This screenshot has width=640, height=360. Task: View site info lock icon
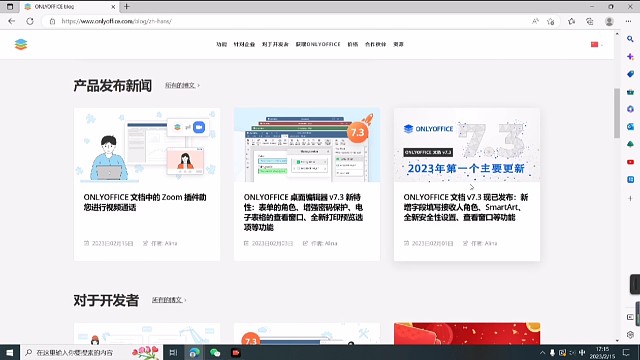(52, 21)
